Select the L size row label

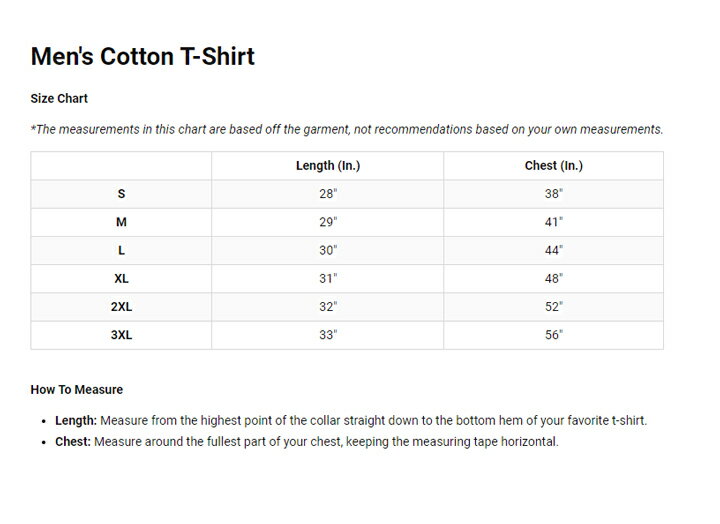(121, 250)
